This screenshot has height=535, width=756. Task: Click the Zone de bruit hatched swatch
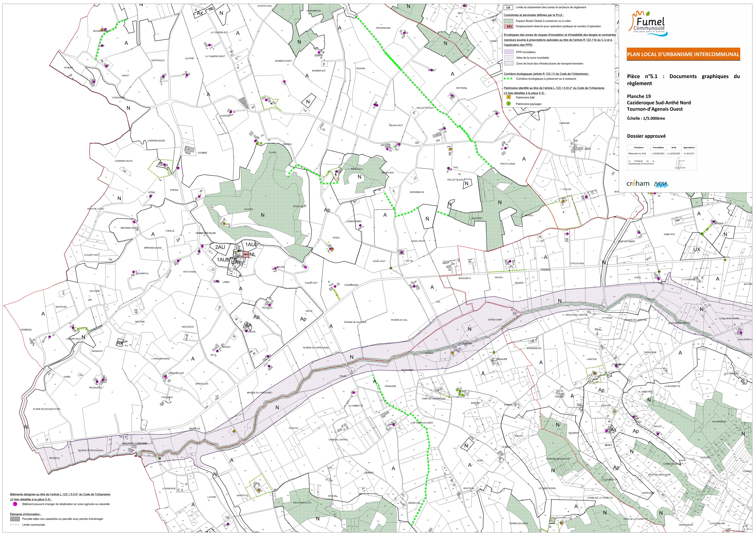[x=509, y=64]
